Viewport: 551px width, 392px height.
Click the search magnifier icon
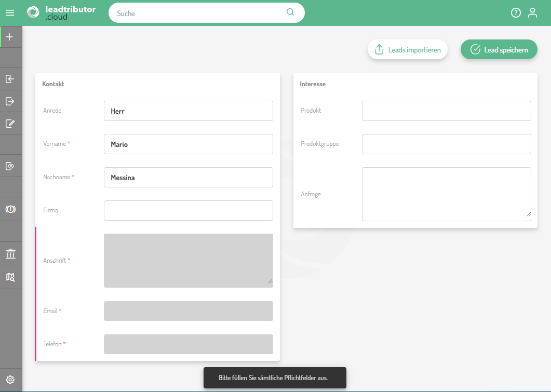pyautogui.click(x=290, y=12)
